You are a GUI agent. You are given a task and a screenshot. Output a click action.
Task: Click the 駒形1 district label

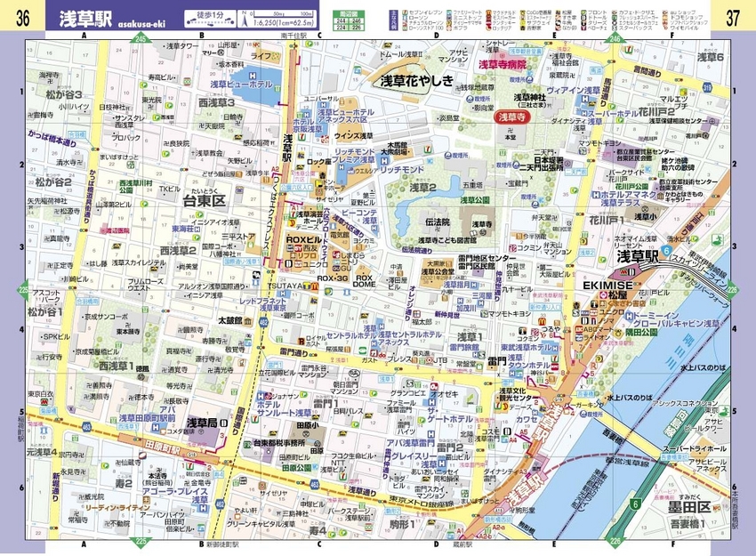tap(402, 524)
